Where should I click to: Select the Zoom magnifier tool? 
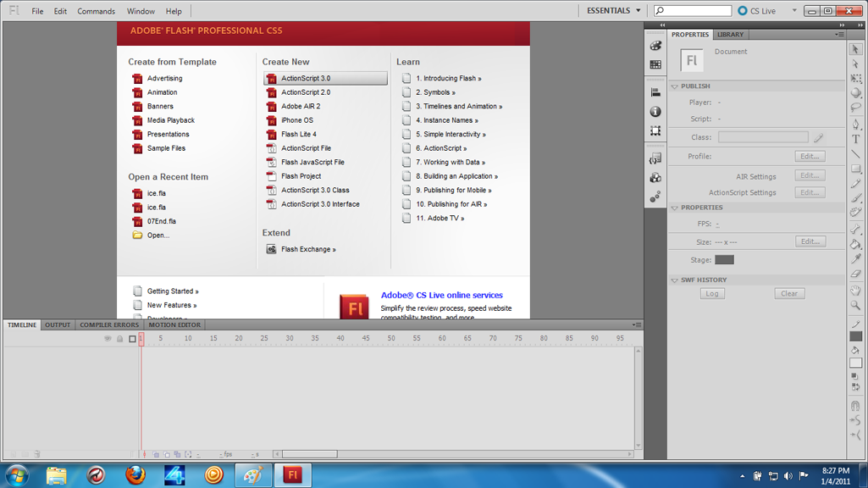click(x=856, y=305)
